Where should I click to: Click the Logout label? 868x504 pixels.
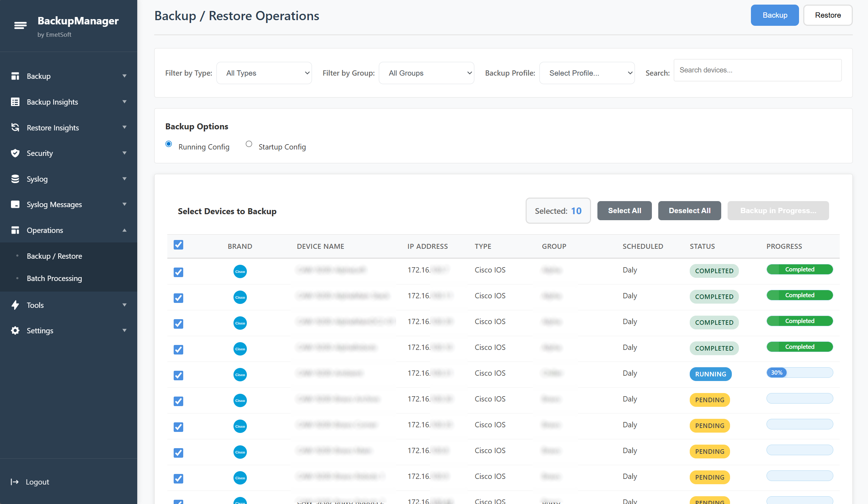[x=37, y=482]
